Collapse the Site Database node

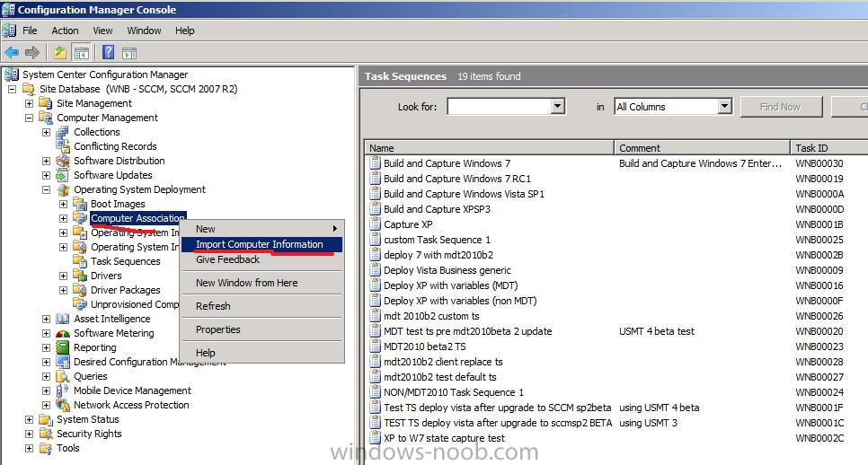click(x=13, y=89)
